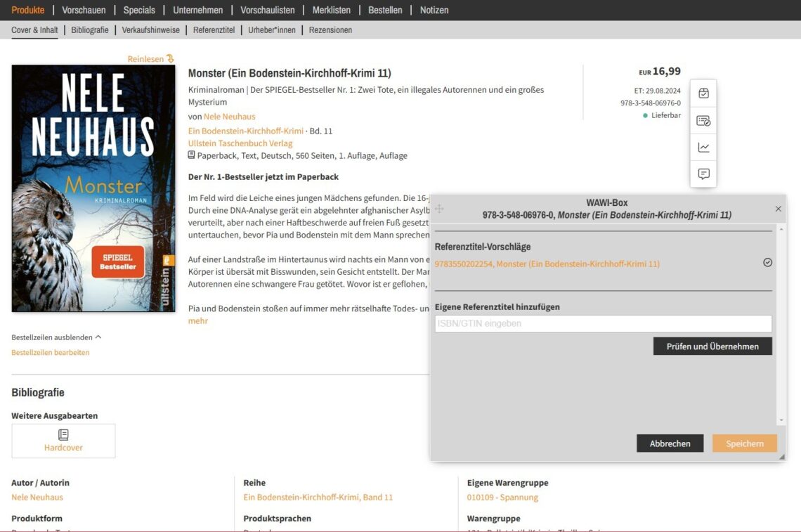Toggle the checkmark for suggested reference title 9783550202254

coord(767,263)
